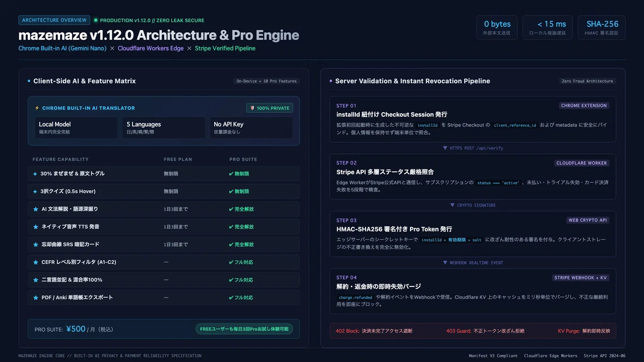
Task: Click the KV Purge status text
Action: pos(584,331)
